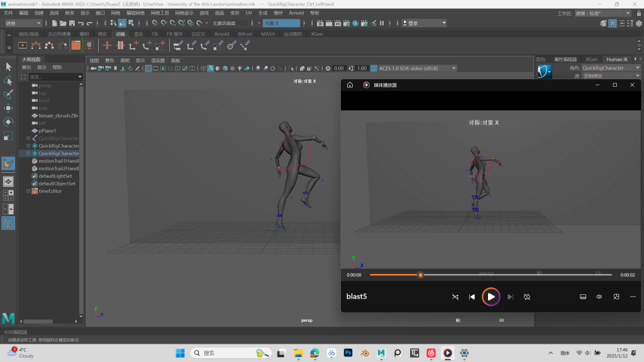Switch to the MASH shelf tab
The height and width of the screenshot is (362, 644).
point(268,34)
